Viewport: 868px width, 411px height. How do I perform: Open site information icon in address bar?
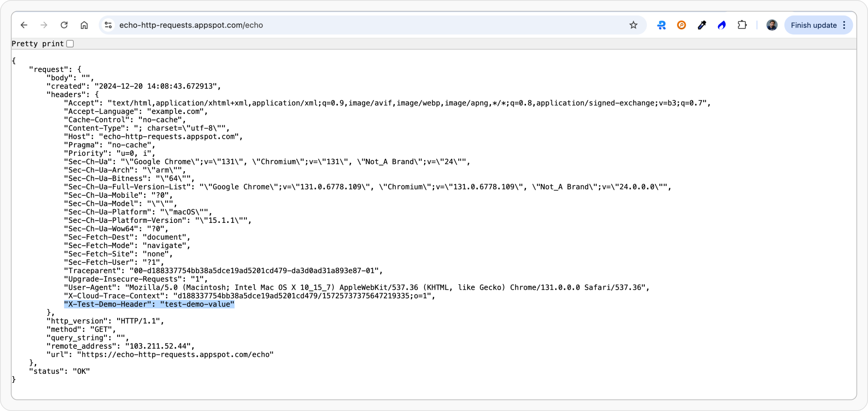click(x=108, y=25)
